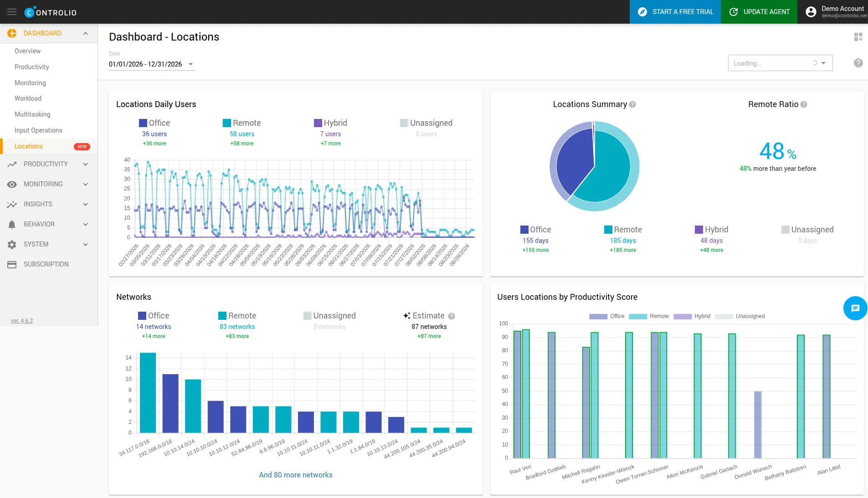The width and height of the screenshot is (868, 498).
Task: Click the Update Agent button
Action: (759, 12)
